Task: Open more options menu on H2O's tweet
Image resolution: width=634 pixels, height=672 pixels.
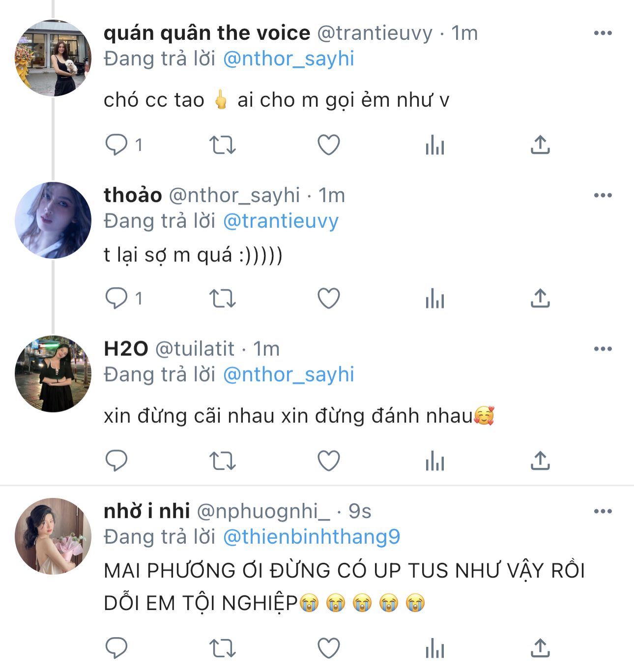Action: click(603, 349)
